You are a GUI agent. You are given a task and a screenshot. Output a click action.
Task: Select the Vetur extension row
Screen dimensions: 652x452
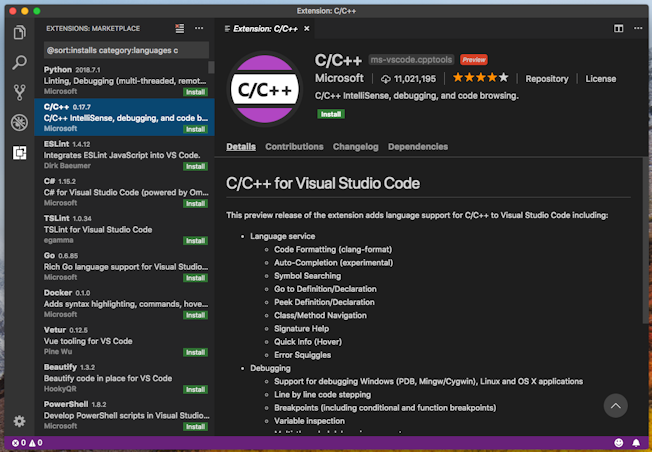[x=124, y=340]
